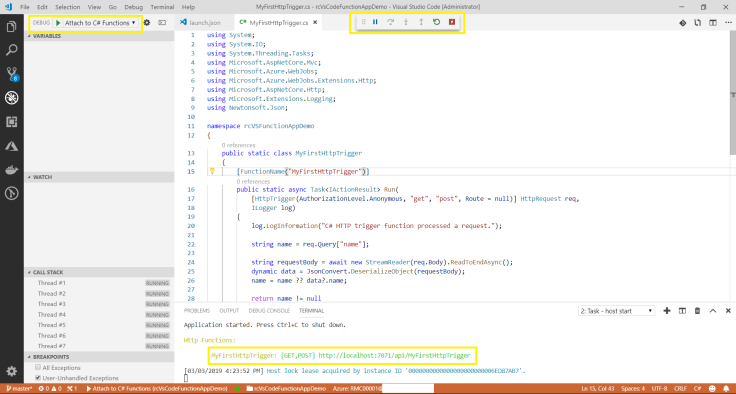
Task: Stop the debug session
Action: (452, 22)
